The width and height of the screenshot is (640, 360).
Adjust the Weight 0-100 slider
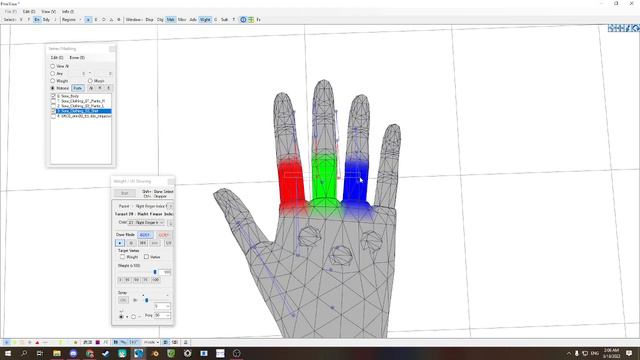click(155, 272)
